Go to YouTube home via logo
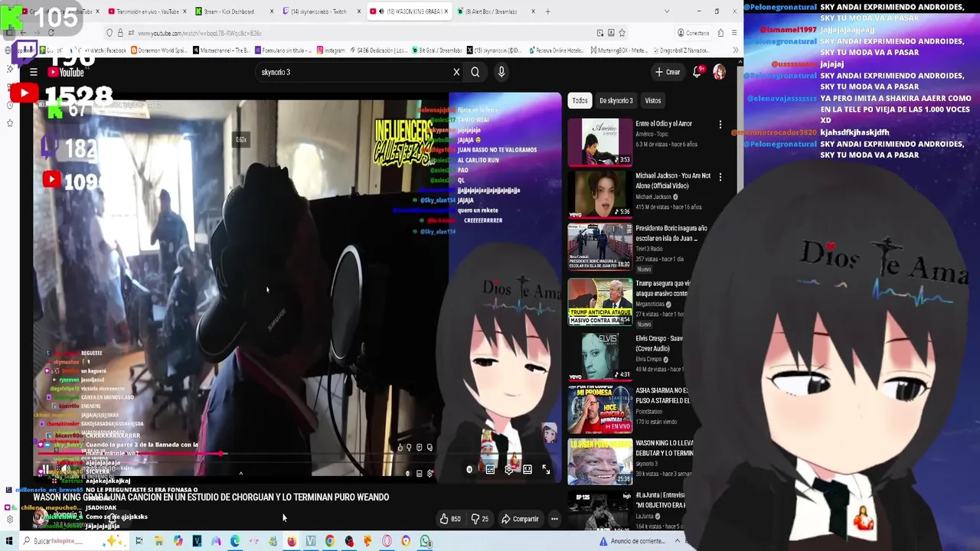Image resolution: width=980 pixels, height=551 pixels. (x=66, y=72)
